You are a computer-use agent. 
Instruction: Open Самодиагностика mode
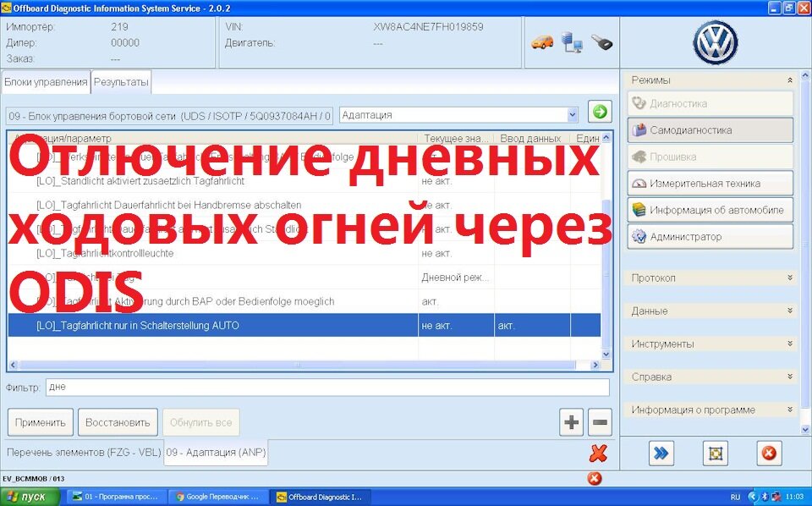[710, 130]
